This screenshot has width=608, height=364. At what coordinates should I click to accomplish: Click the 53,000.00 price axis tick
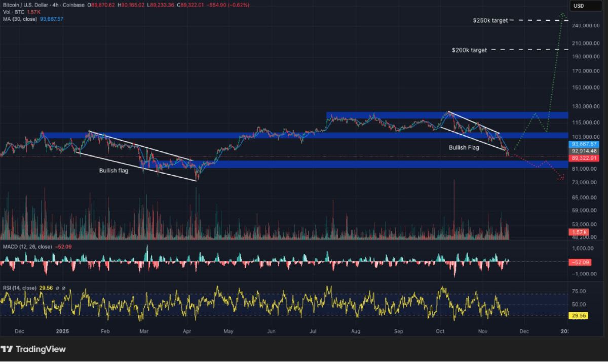click(585, 224)
